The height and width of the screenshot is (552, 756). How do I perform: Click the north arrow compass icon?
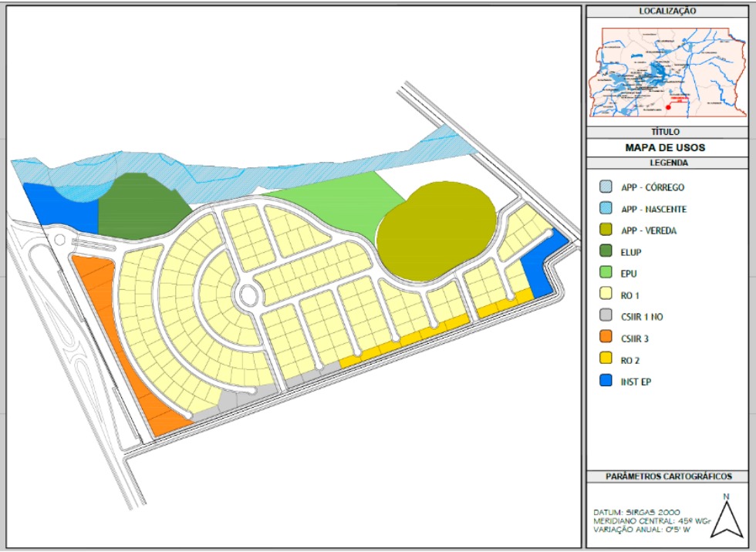click(x=727, y=517)
